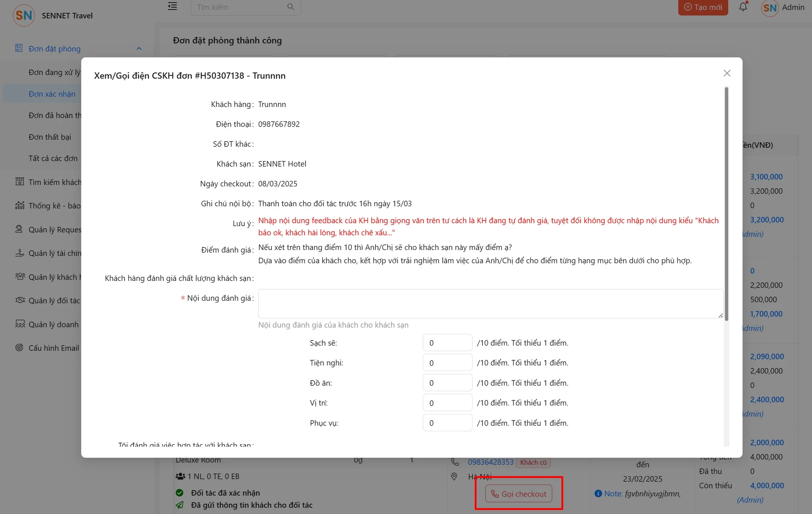Collapse the Đơn đặt phòng menu chevron

139,49
